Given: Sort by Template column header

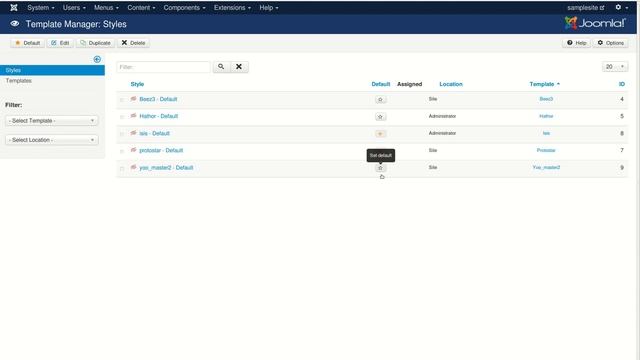Looking at the screenshot, I should click(x=544, y=84).
